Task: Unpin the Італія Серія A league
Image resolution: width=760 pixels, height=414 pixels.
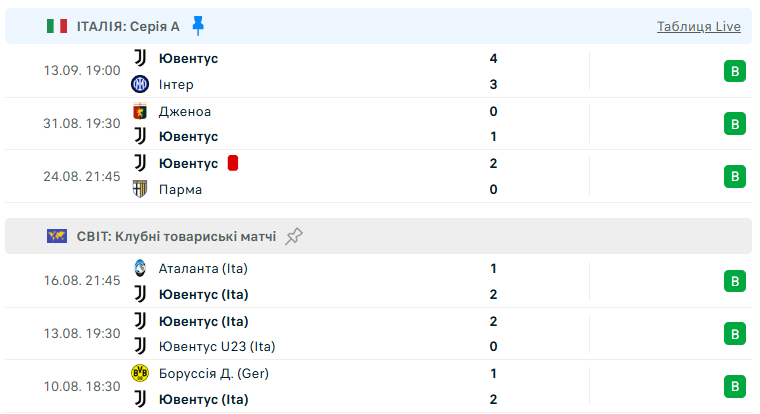Action: point(198,26)
